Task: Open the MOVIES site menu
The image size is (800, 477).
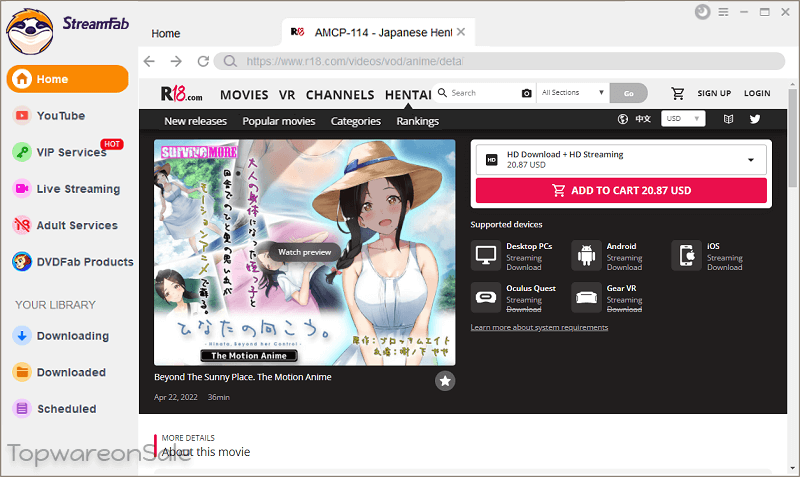Action: (x=244, y=95)
